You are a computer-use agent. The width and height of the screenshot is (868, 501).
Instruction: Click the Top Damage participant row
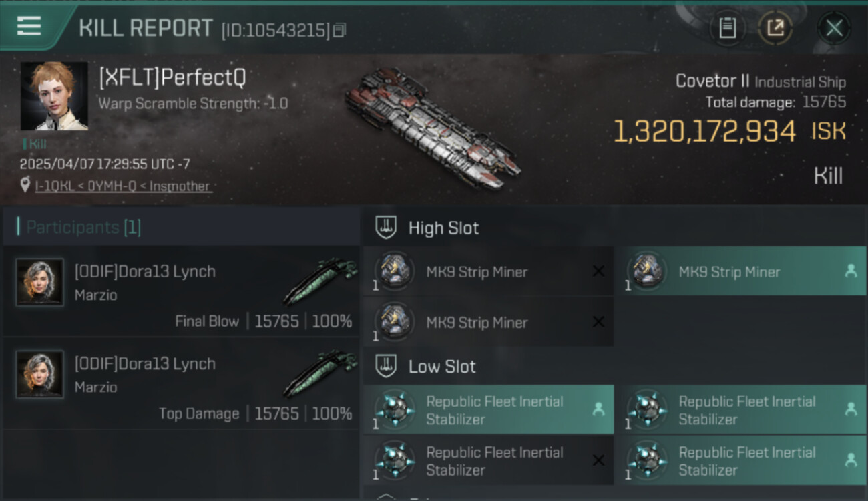click(x=182, y=383)
